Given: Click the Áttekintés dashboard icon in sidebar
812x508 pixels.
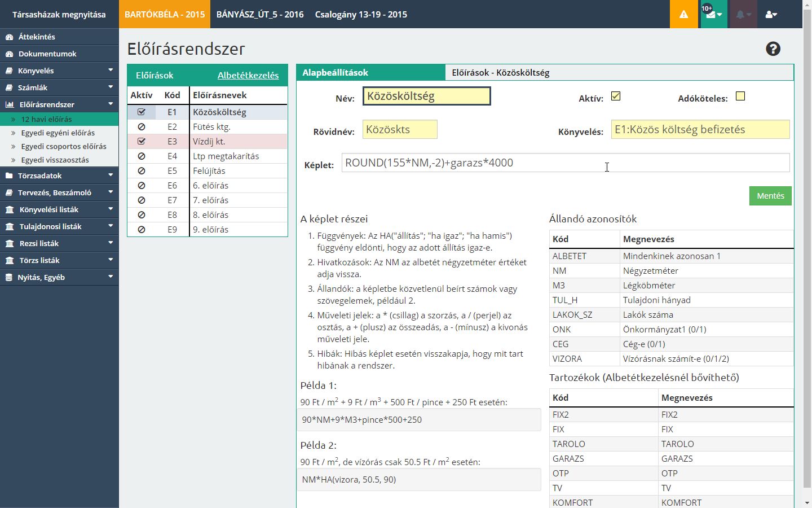Looking at the screenshot, I should point(9,37).
